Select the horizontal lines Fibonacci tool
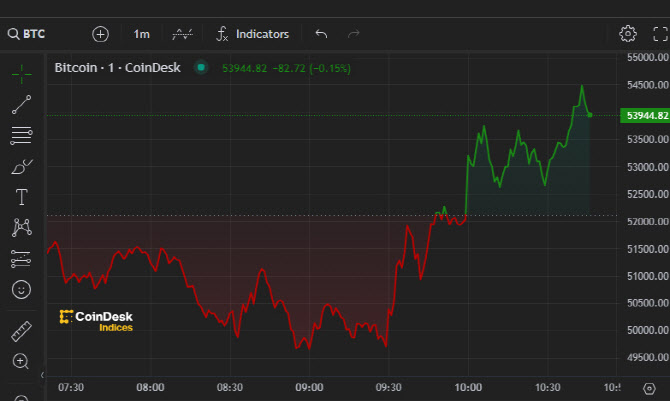Image resolution: width=670 pixels, height=401 pixels. point(21,136)
